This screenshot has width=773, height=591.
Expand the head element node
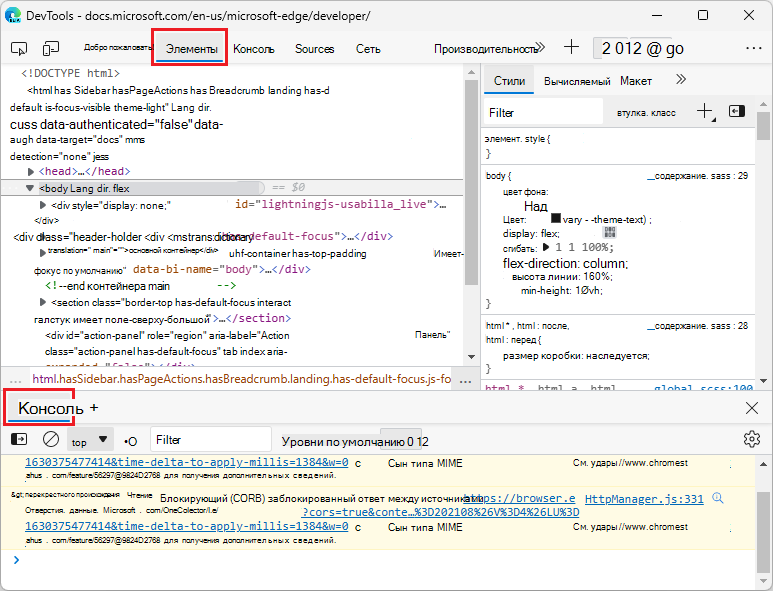[31, 172]
